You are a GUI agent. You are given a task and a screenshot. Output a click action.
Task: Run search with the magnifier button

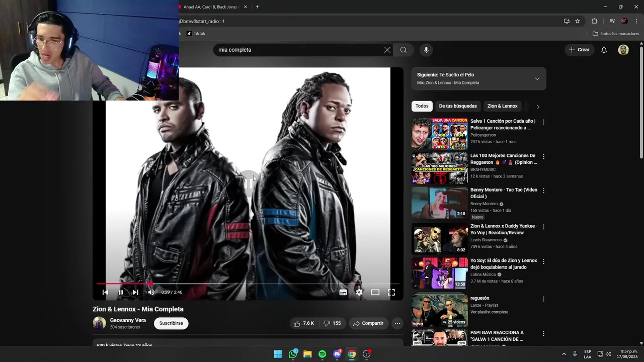[x=404, y=50]
